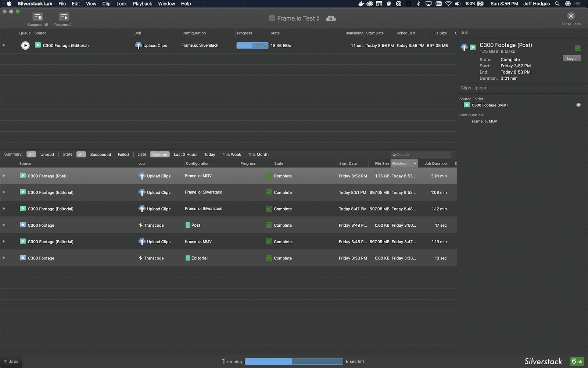Screen dimensions: 588x368
Task: Collapse the Jobs panel using its triangle
Action: (5, 361)
